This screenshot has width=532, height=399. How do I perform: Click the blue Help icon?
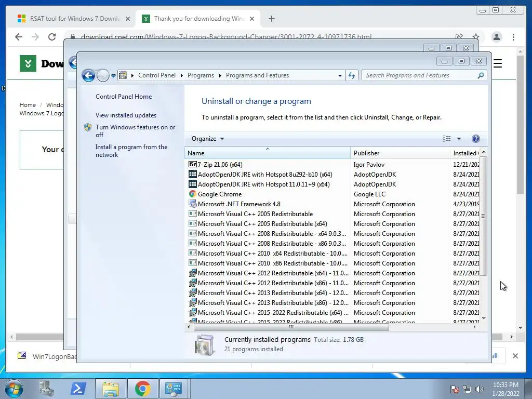point(476,138)
